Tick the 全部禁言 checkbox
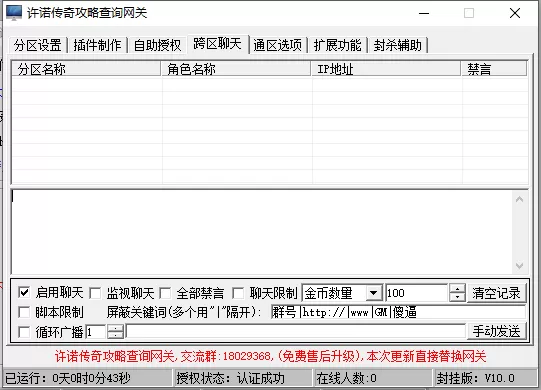 165,293
